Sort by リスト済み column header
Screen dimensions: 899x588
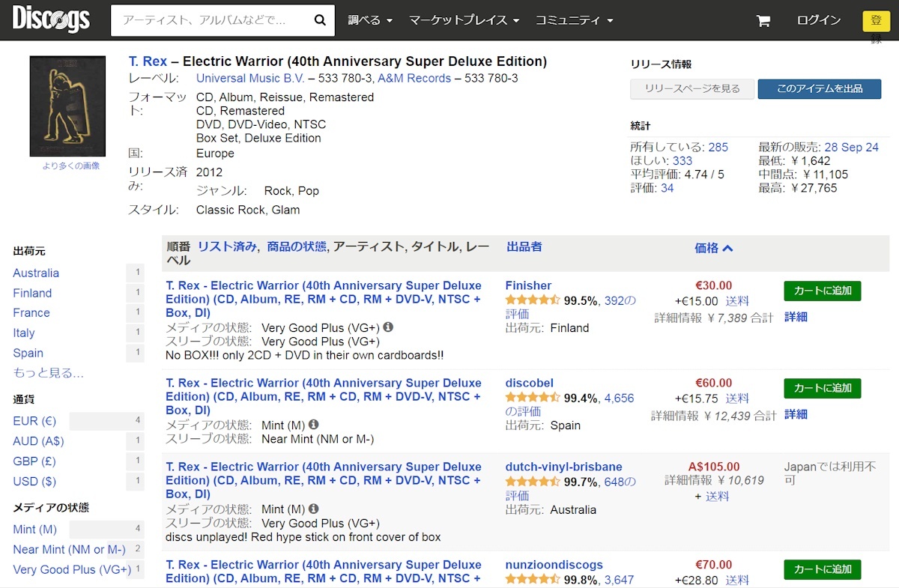(227, 246)
